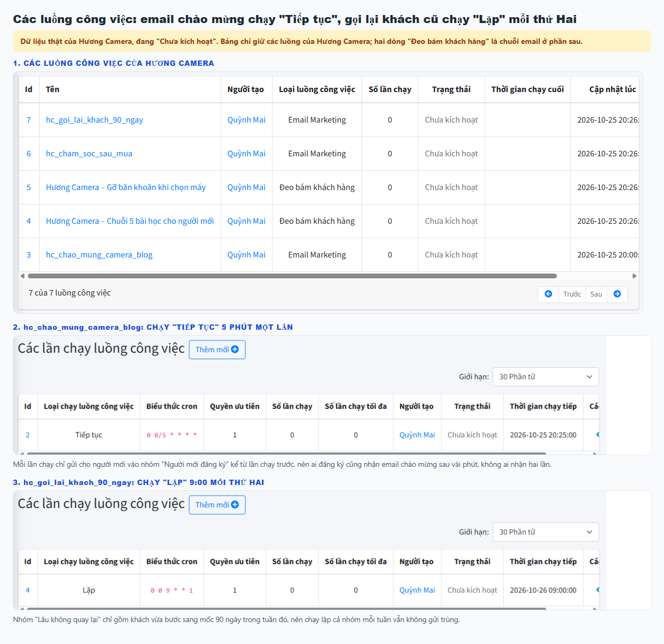This screenshot has width=664, height=644.
Task: Open workflow hc_goi_lai_khach_90_ngay link
Action: [x=94, y=120]
